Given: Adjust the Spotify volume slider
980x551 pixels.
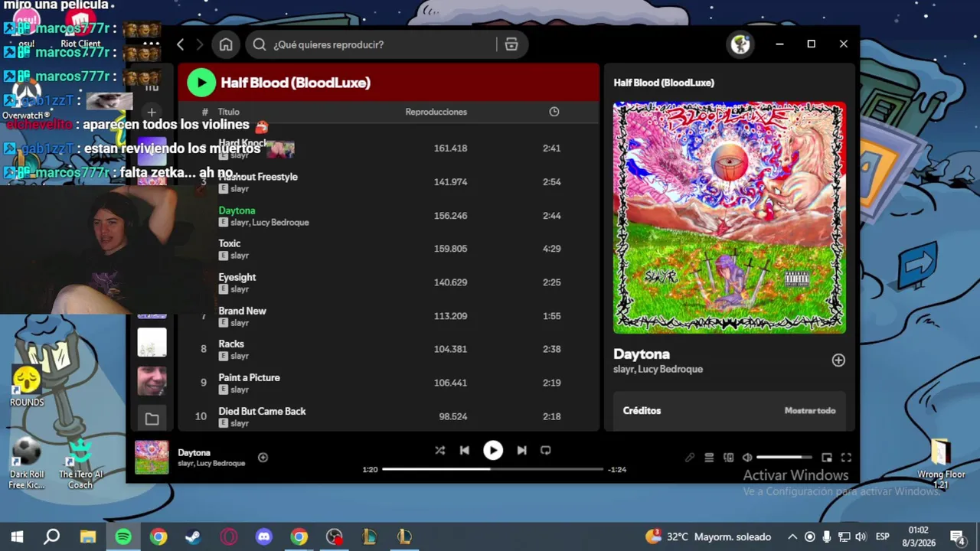Looking at the screenshot, I should click(x=784, y=458).
